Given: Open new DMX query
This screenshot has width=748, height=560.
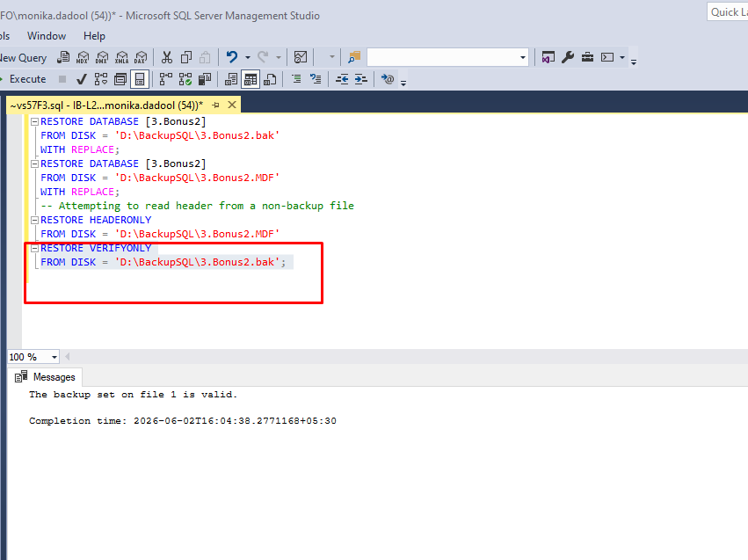Looking at the screenshot, I should pos(102,58).
